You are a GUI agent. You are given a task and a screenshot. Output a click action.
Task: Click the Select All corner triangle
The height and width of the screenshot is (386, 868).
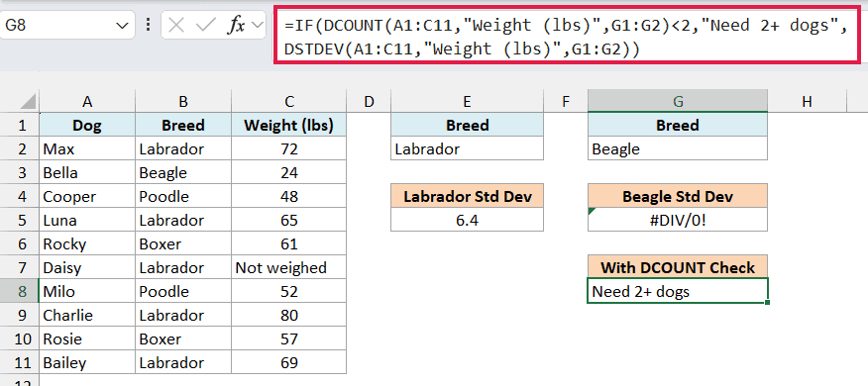27,101
